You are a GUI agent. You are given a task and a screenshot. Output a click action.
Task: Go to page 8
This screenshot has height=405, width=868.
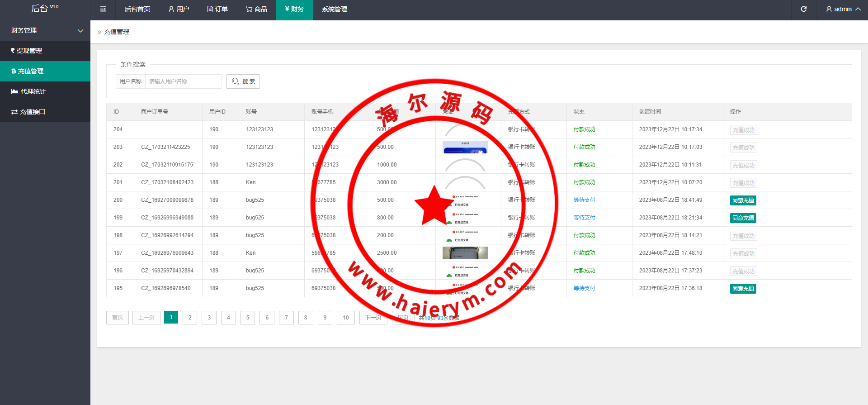click(x=306, y=318)
